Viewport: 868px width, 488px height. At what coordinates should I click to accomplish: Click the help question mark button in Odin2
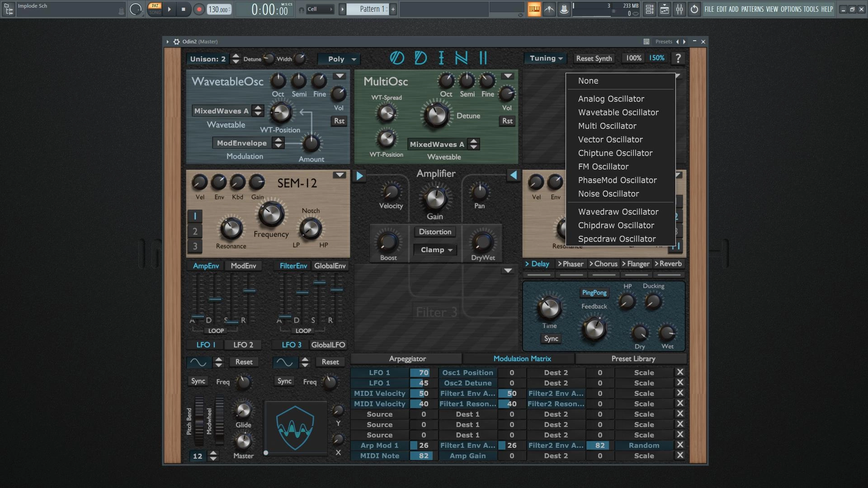click(x=678, y=58)
